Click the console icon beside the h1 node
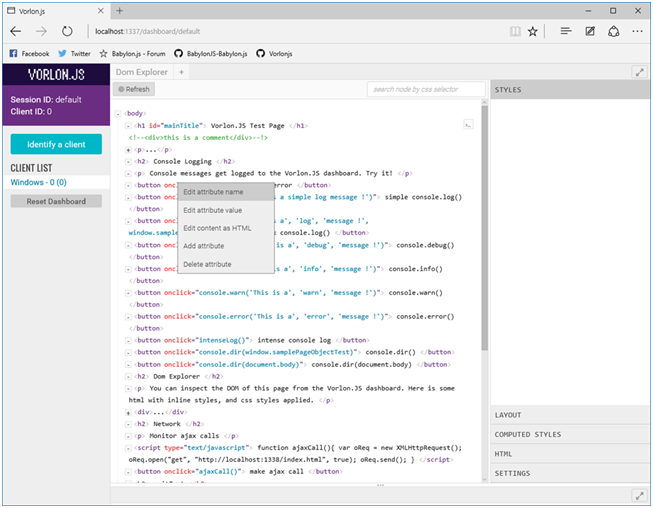Viewport: 653px width, 508px height. (x=468, y=125)
